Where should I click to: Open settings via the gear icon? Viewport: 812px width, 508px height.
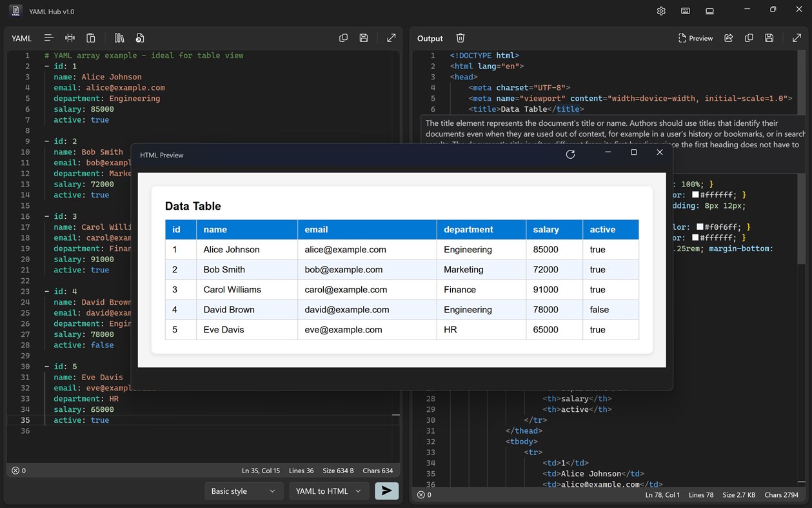pyautogui.click(x=661, y=11)
